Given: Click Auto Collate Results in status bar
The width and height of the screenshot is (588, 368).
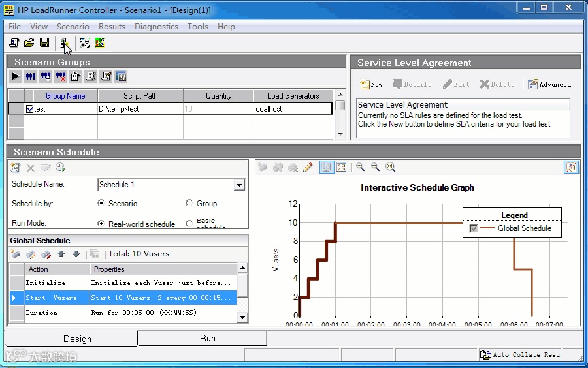Looking at the screenshot, I should (521, 354).
